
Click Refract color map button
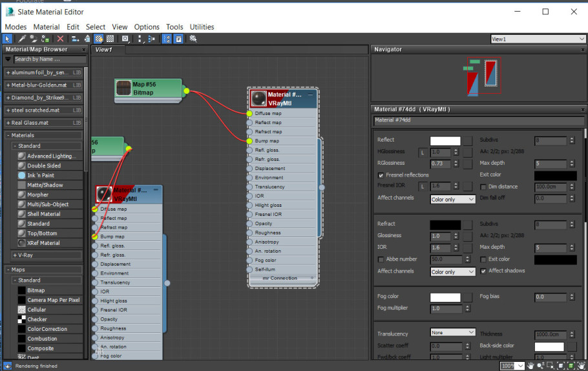click(467, 225)
